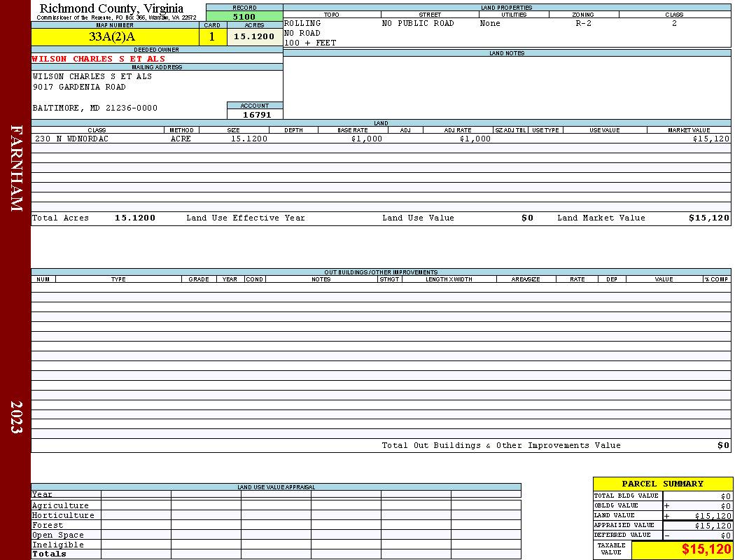The height and width of the screenshot is (560, 735).
Task: Click the adjusted rate $1,000 cell
Action: tap(475, 139)
